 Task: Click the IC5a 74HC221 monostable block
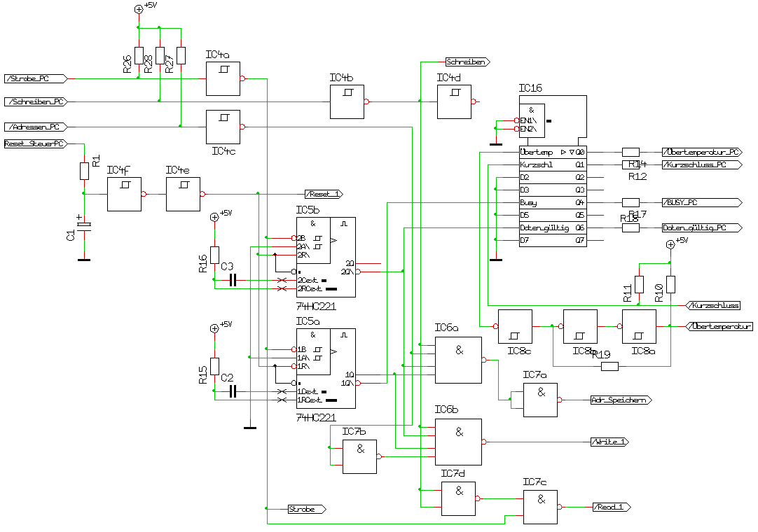coord(325,368)
